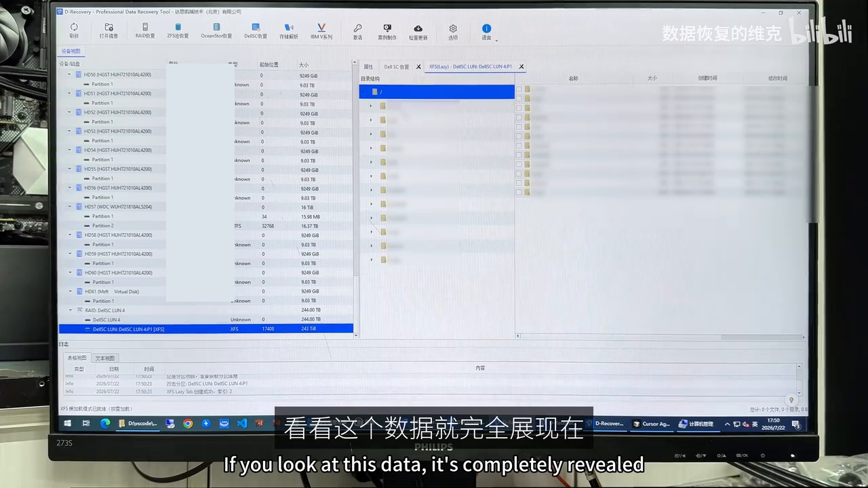
Task: Switch log to 表格视图 tab
Action: pos(77,358)
